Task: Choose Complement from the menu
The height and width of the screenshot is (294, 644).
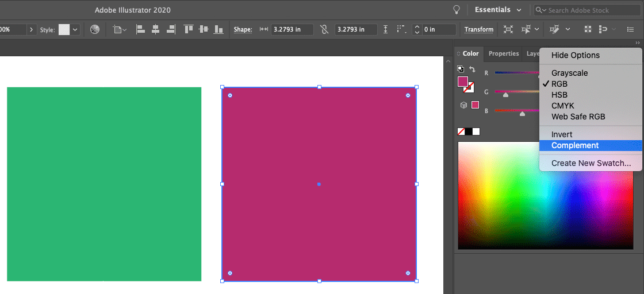Action: tap(590, 146)
